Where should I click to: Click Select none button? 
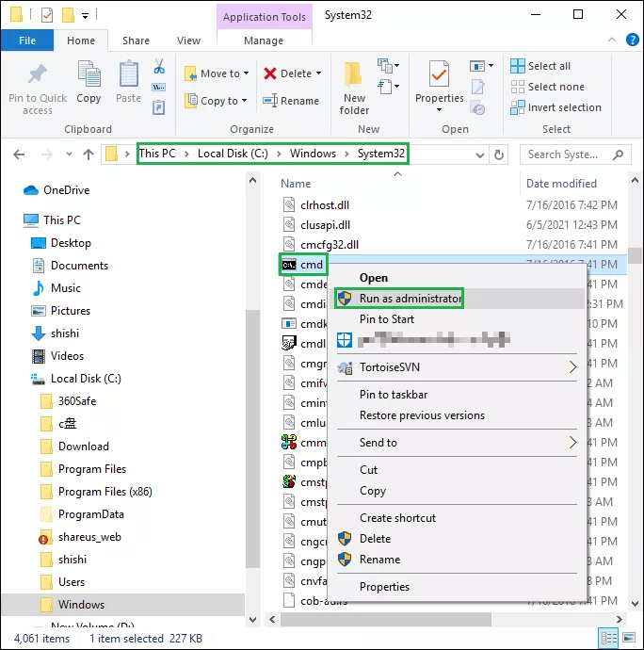[547, 87]
